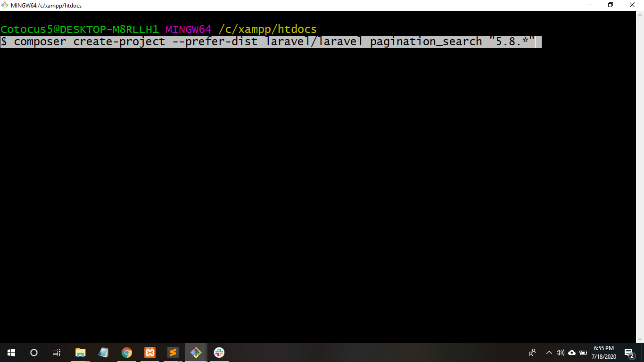The width and height of the screenshot is (644, 362).
Task: Click the Git Bash taskbar icon
Action: 196,353
